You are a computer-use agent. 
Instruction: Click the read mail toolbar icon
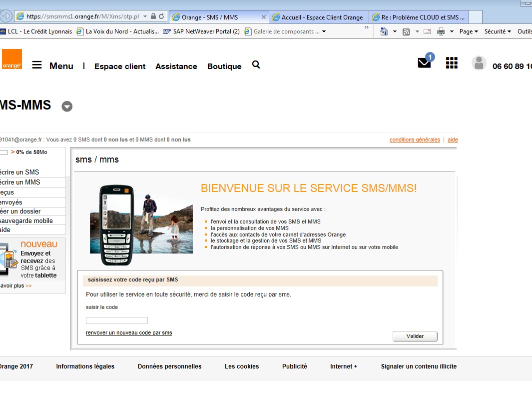427,31
